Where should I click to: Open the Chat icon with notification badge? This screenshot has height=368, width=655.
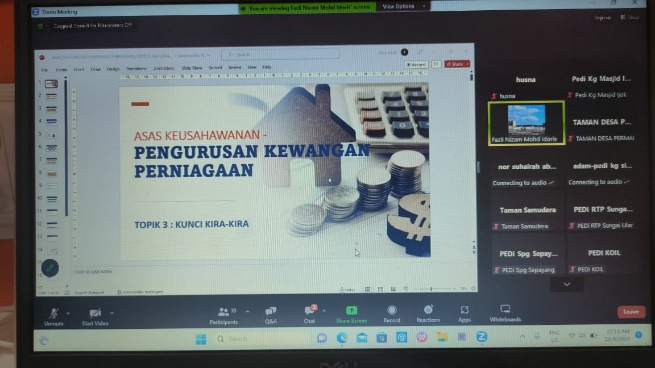point(310,314)
